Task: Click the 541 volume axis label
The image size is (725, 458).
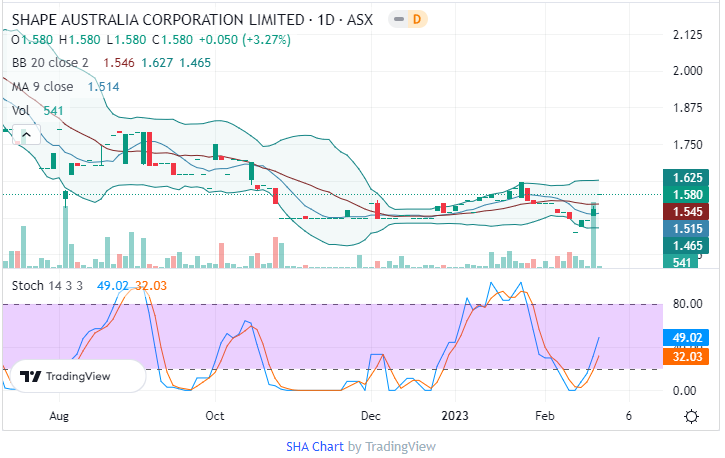Action: click(x=685, y=262)
